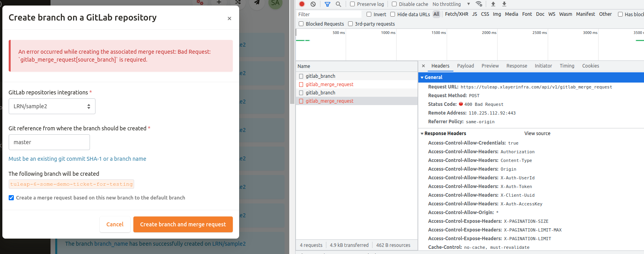
Task: Open the Cookies tab
Action: tap(591, 66)
